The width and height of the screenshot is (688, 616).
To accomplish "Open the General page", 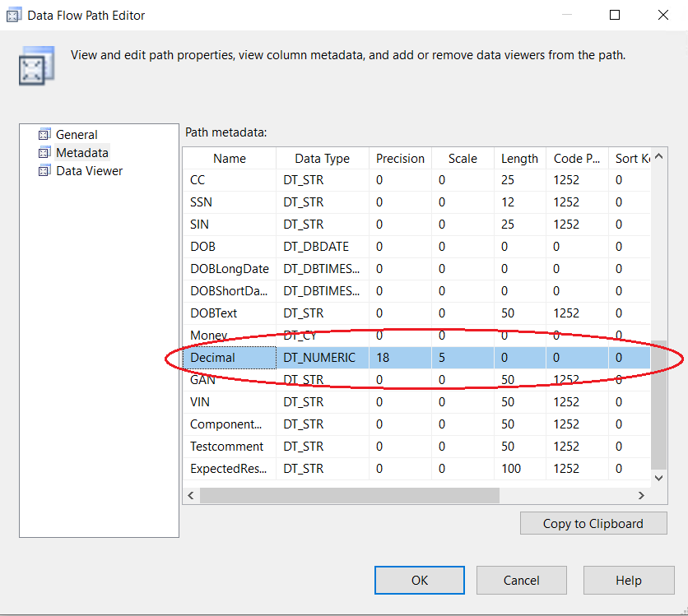I will [77, 135].
